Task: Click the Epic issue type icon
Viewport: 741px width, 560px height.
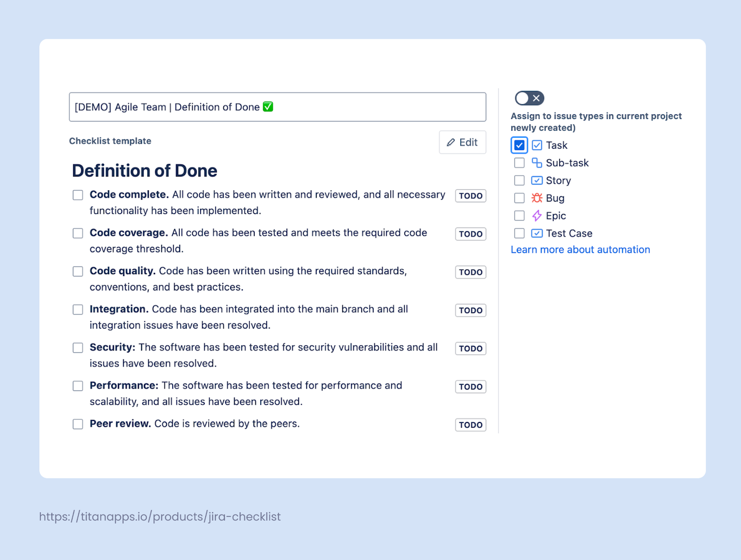Action: 536,215
